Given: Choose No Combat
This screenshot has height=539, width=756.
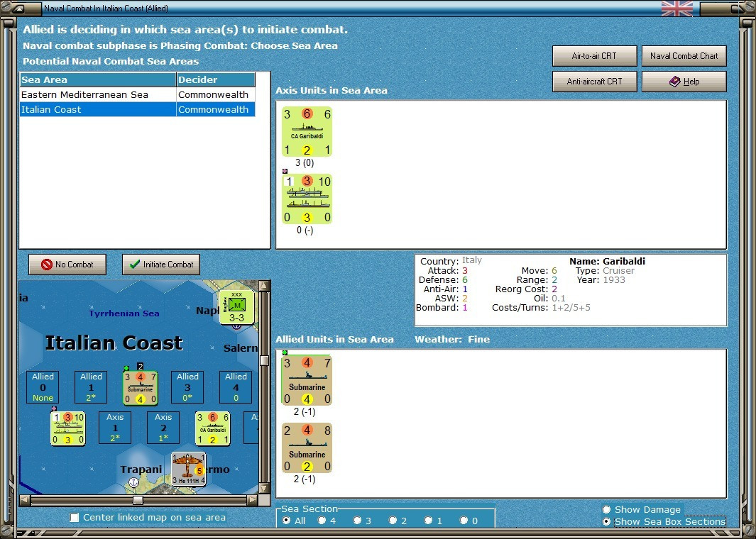Looking at the screenshot, I should [x=67, y=265].
